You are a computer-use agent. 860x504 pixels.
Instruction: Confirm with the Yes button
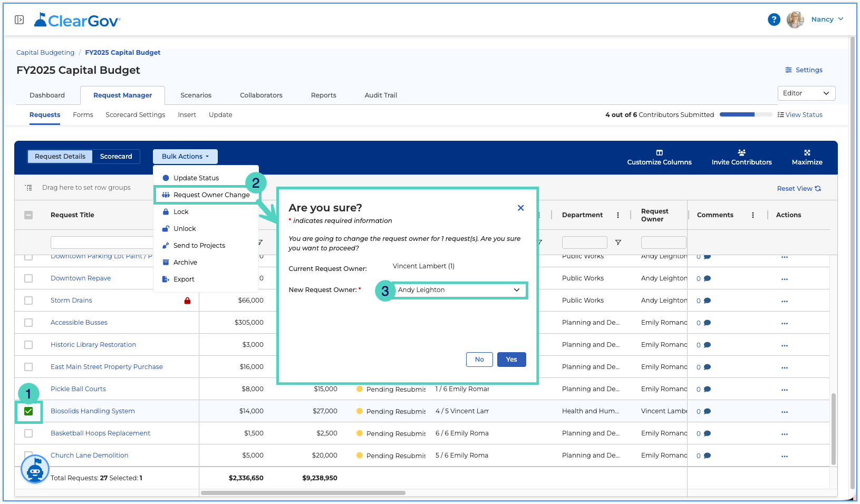tap(511, 360)
